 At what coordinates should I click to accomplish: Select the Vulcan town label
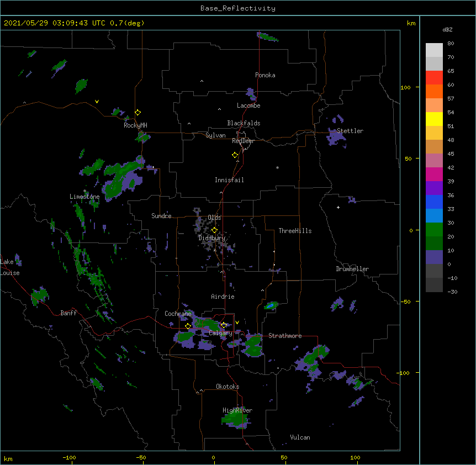(x=300, y=437)
